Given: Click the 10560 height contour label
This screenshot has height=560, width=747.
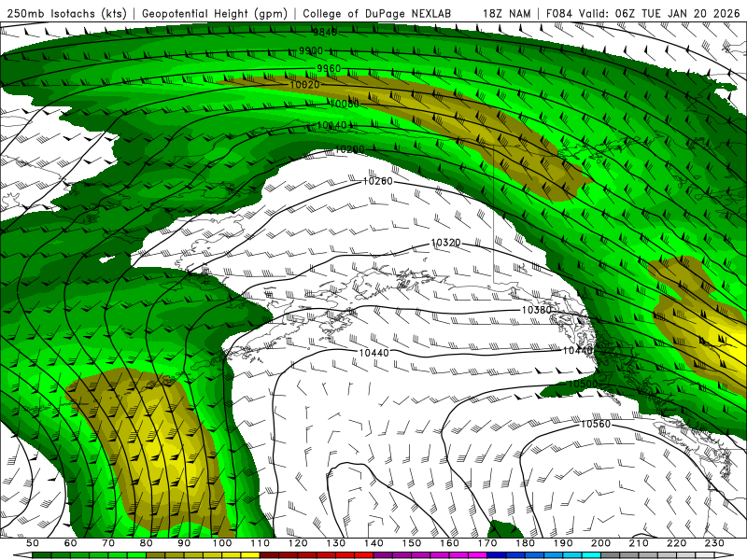Looking at the screenshot, I should tap(596, 424).
